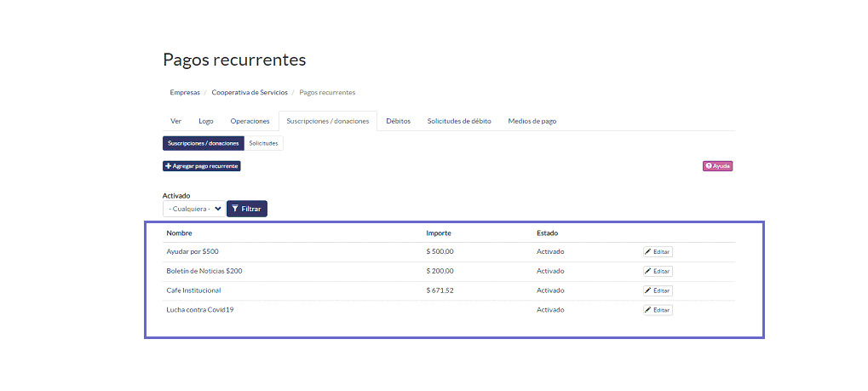Viewport: 868px width, 391px height.
Task: Open the Lucha contra Covid19 entry
Action: [200, 309]
